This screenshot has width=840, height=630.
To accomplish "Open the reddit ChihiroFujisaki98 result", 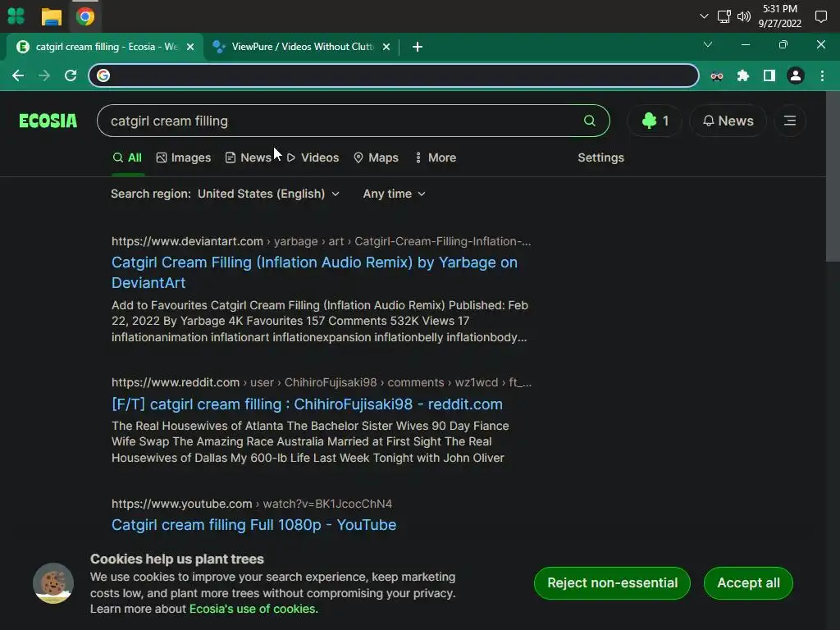I will pyautogui.click(x=307, y=404).
